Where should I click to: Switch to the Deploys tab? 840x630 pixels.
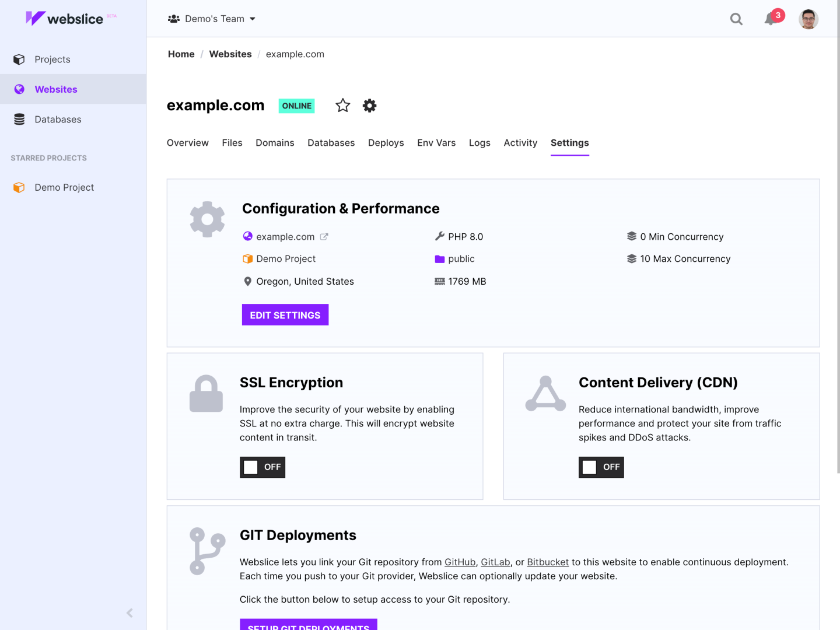(386, 143)
